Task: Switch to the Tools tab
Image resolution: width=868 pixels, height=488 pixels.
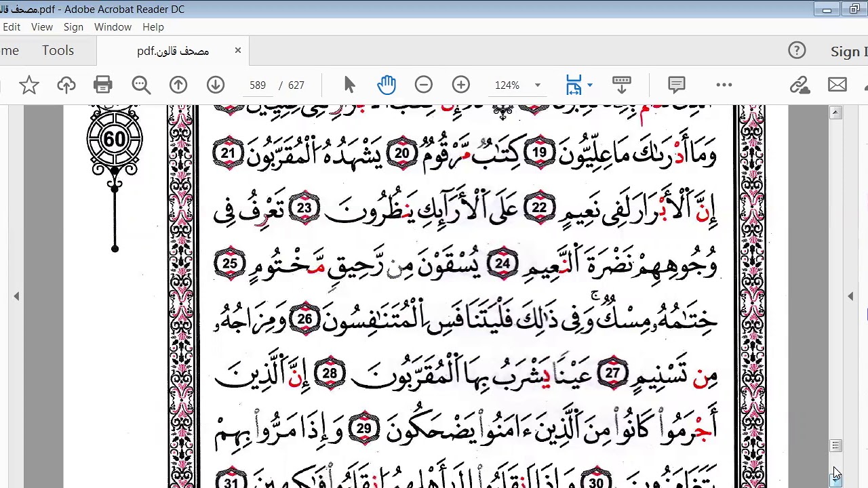Action: [58, 51]
